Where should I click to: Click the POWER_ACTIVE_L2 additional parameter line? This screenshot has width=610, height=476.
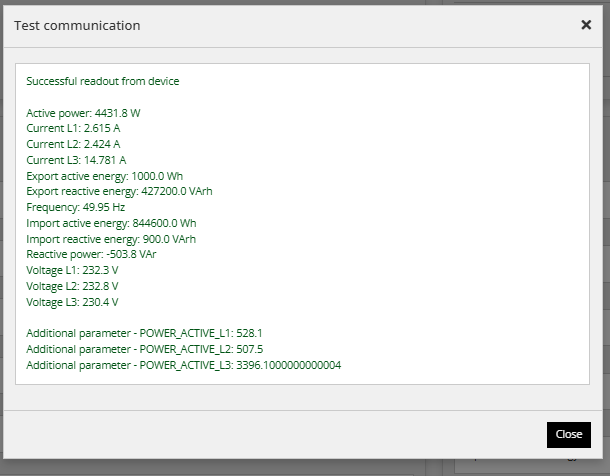(145, 349)
